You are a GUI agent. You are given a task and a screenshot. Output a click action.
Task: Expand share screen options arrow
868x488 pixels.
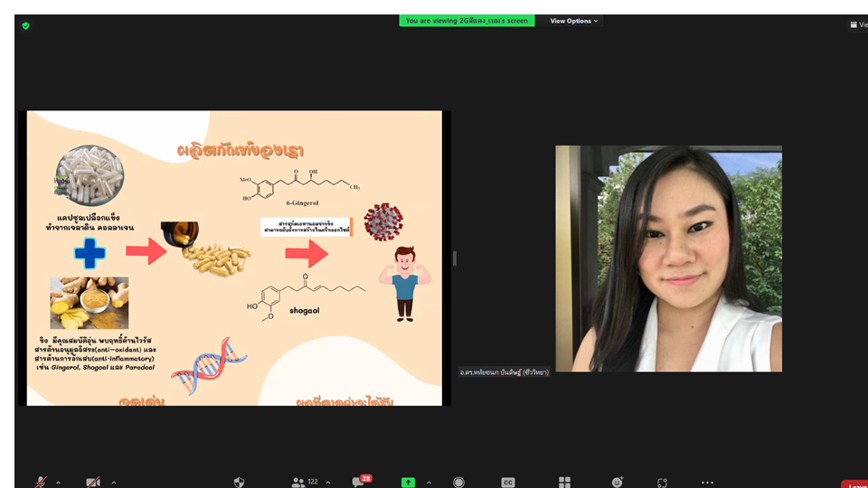click(x=429, y=483)
